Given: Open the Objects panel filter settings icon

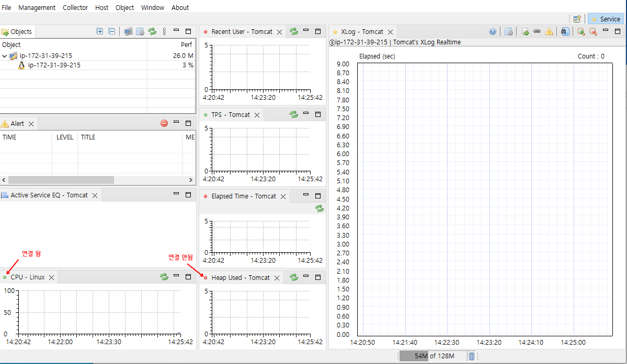Looking at the screenshot, I should [x=140, y=31].
